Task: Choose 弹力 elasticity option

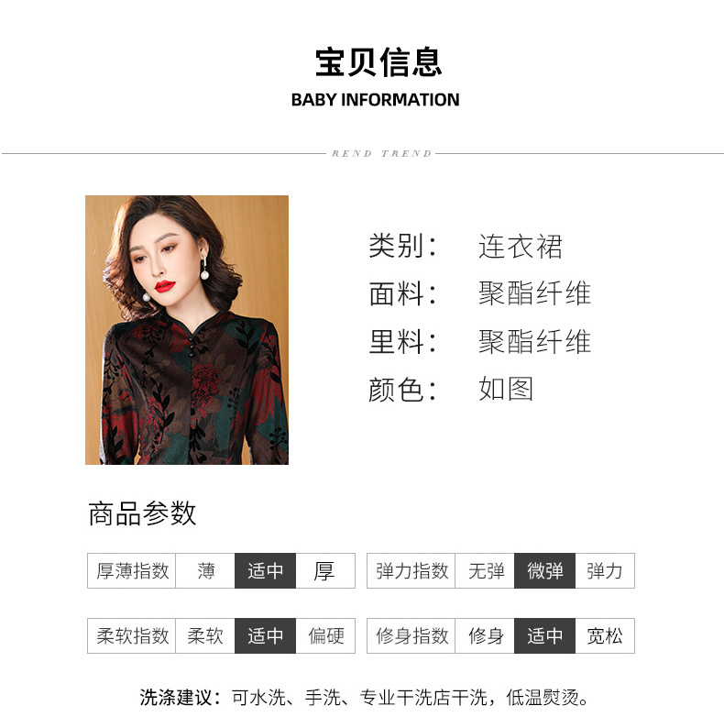Action: (x=605, y=570)
